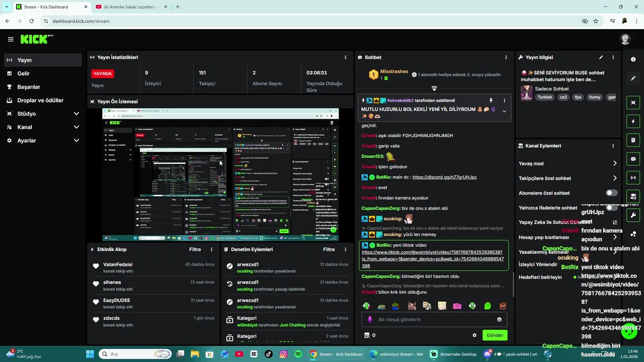This screenshot has height=362, width=644.
Task: Open the Gelir sidebar section
Action: point(43,73)
